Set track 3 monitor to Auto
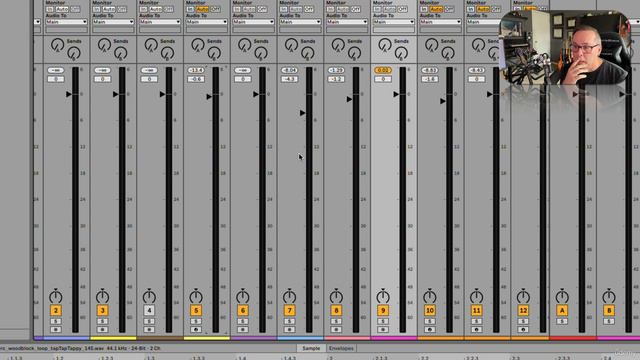This screenshot has width=640, height=360. click(x=109, y=9)
